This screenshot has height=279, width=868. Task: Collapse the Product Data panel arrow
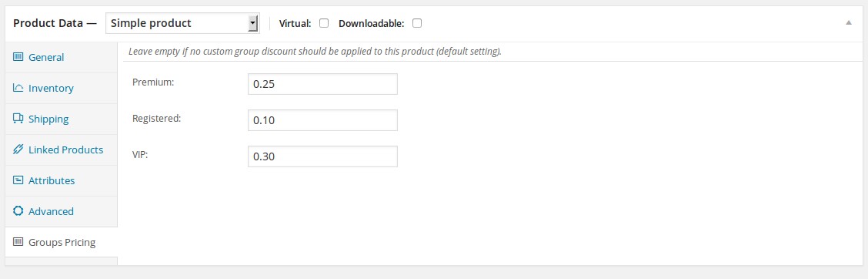pyautogui.click(x=849, y=23)
